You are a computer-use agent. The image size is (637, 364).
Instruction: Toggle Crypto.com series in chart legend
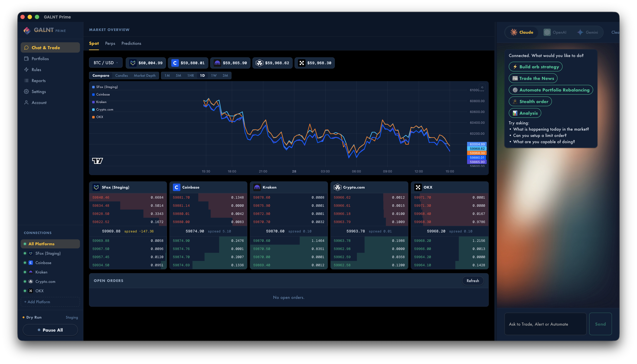103,109
